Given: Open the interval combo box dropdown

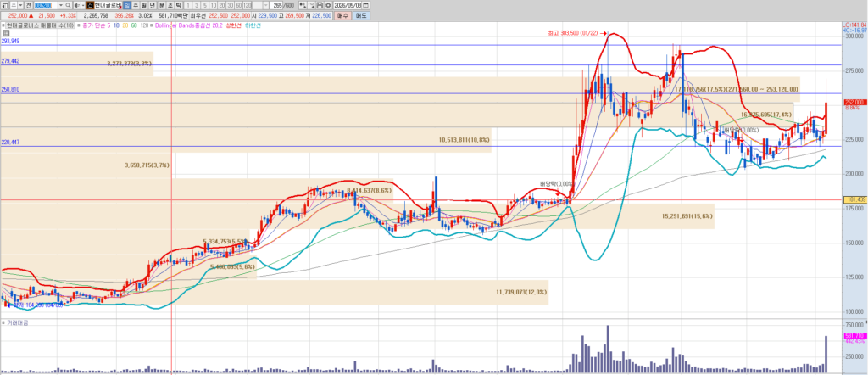Looking at the screenshot, I should 265,5.
